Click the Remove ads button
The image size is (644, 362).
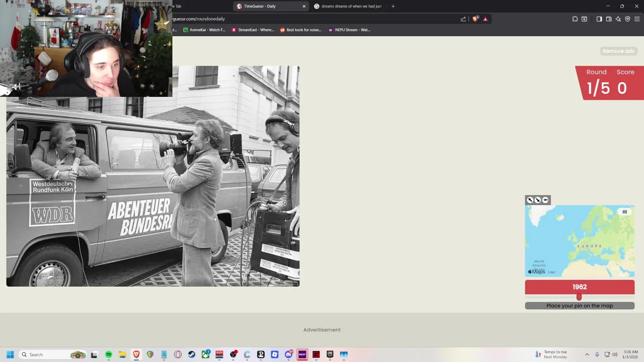(618, 51)
